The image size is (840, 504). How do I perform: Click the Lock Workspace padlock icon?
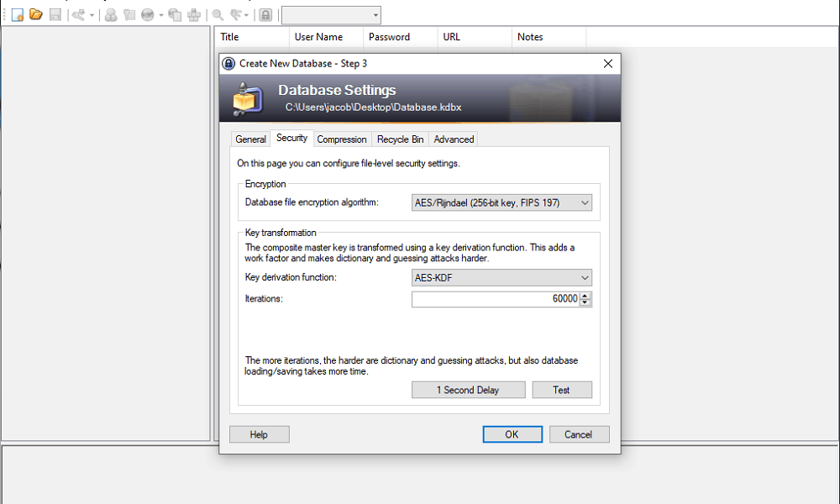(x=265, y=14)
